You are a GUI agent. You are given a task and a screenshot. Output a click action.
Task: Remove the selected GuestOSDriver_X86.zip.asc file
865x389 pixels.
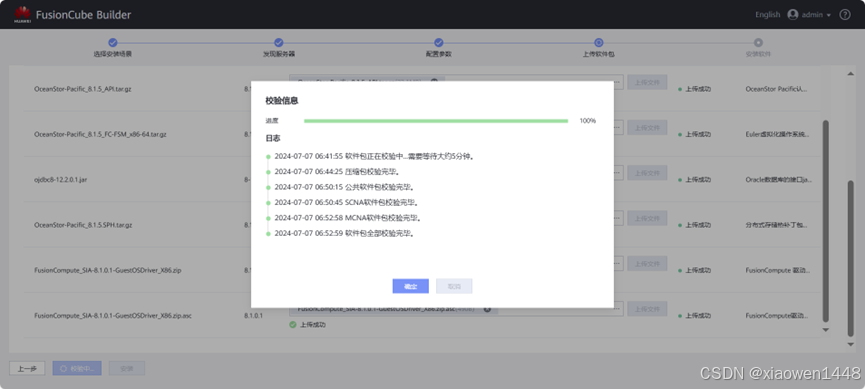click(x=487, y=309)
